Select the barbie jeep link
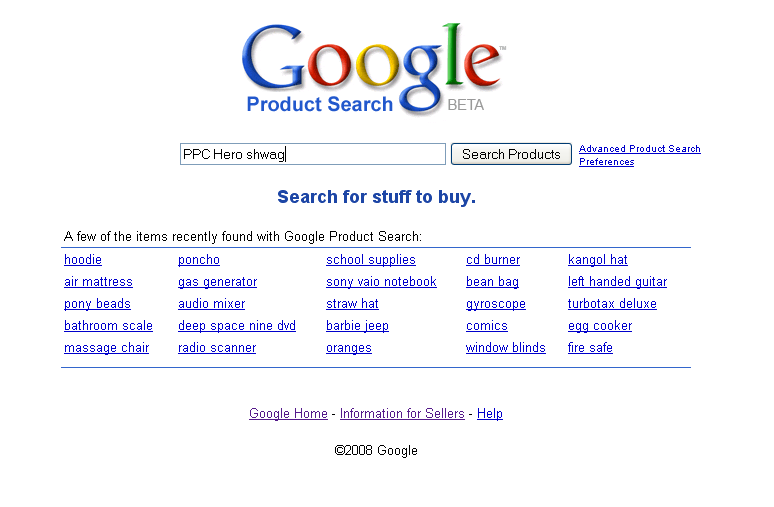 pyautogui.click(x=357, y=326)
